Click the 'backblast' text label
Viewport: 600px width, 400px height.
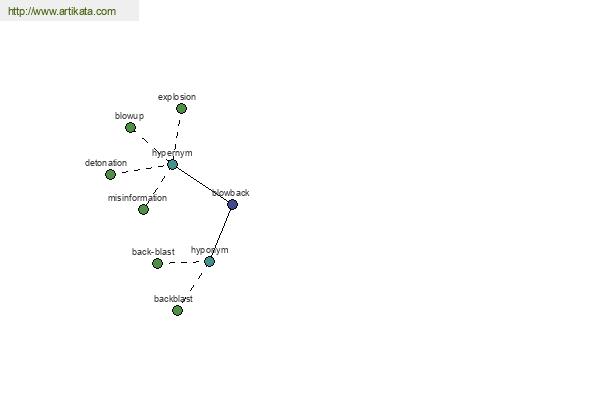(173, 299)
